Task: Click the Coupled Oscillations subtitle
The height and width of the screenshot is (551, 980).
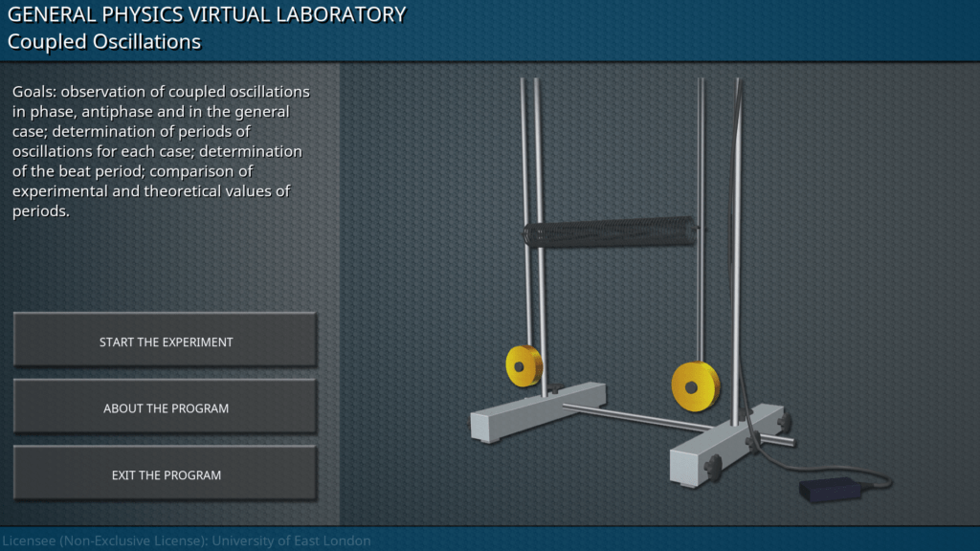Action: (104, 42)
